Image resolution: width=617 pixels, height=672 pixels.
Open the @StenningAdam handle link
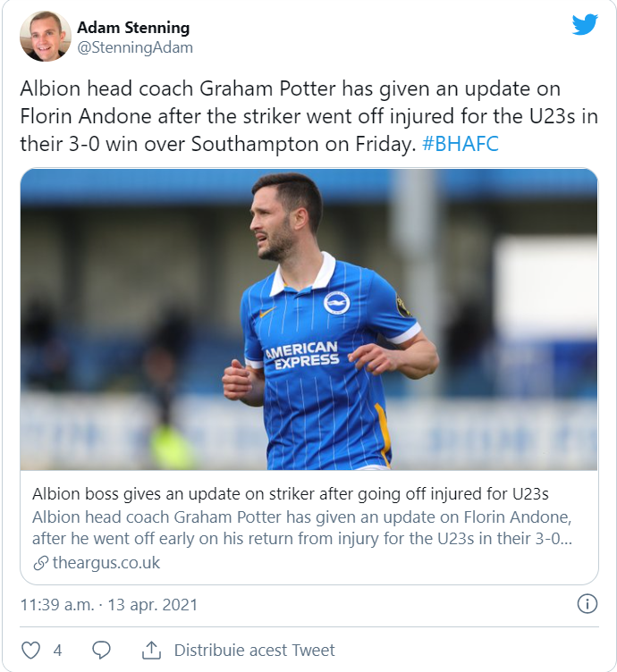135,47
